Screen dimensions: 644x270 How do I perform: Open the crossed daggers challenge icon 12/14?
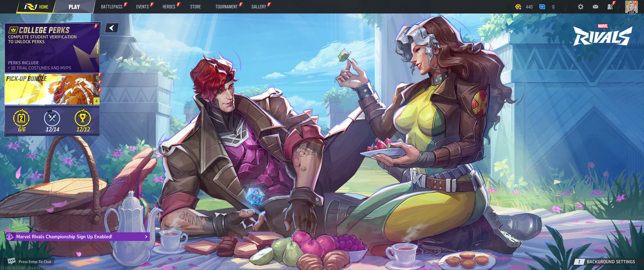(x=52, y=118)
